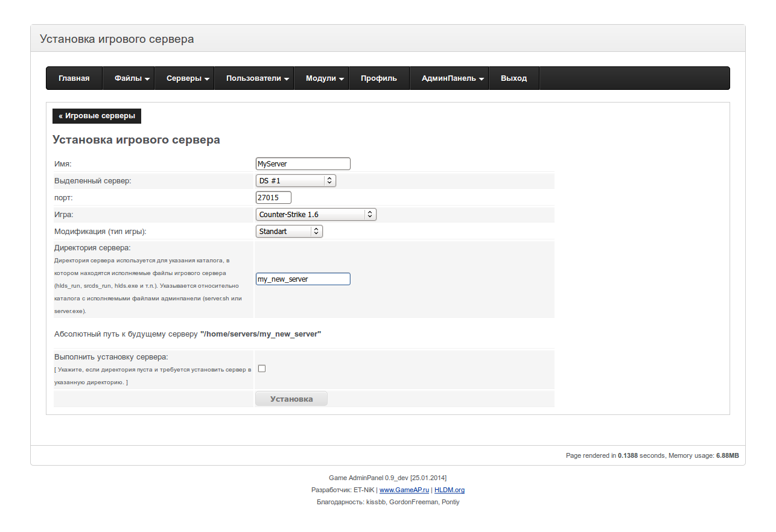Click the Директория сервера input field
Image resolution: width=776 pixels, height=532 pixels.
[303, 279]
